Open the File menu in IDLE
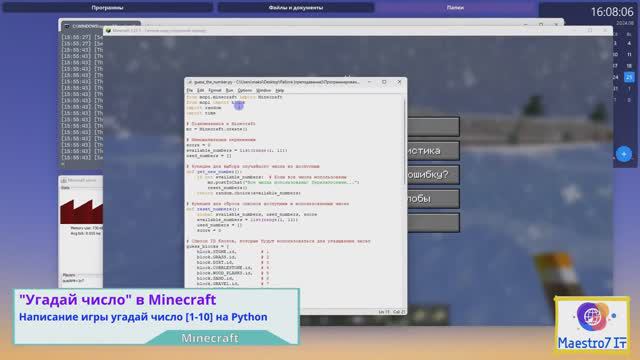 pos(189,90)
